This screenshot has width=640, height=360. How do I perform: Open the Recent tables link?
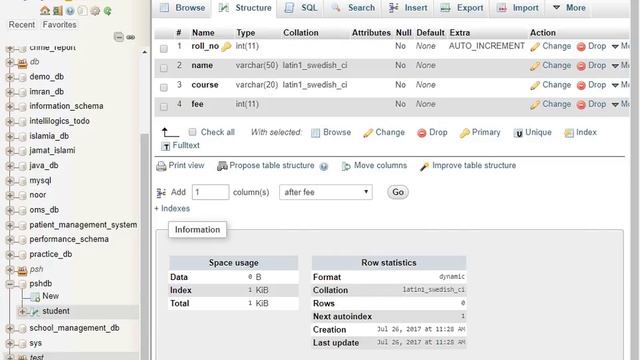tap(22, 25)
